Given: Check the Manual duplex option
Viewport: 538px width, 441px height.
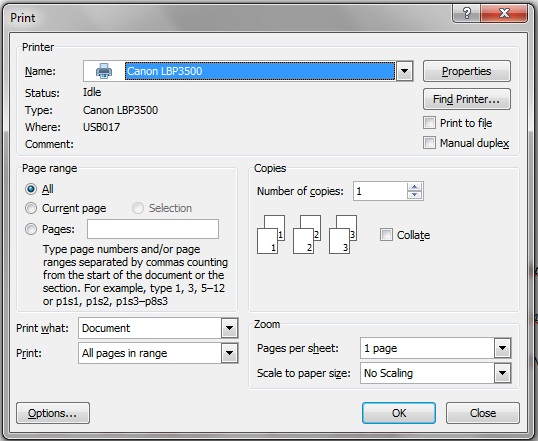Looking at the screenshot, I should tap(429, 142).
